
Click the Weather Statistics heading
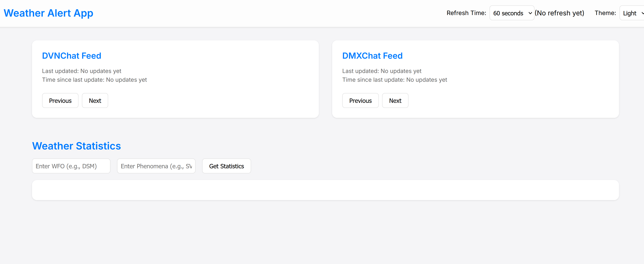tap(77, 146)
